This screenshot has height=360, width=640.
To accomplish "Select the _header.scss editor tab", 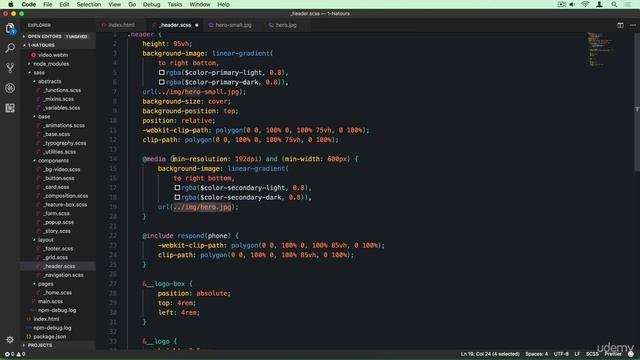I will 174,25.
